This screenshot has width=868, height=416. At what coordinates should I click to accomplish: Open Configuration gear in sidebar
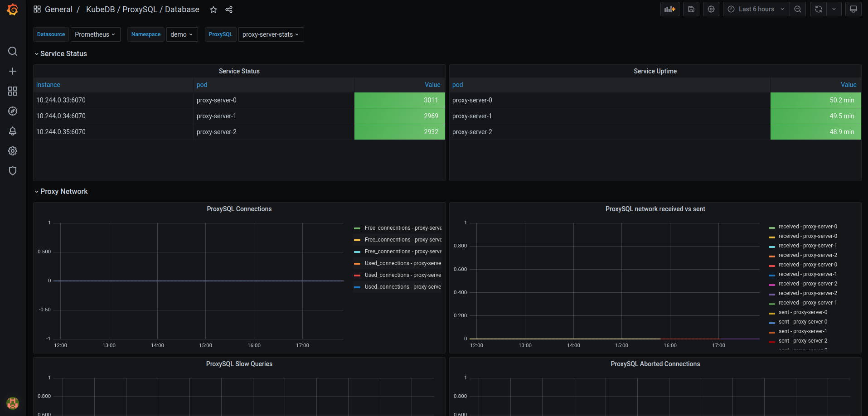click(x=13, y=151)
